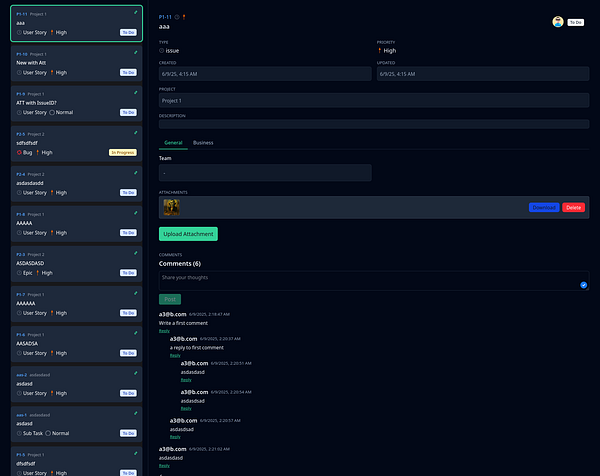Reply to the Write a first comment
The height and width of the screenshot is (476, 600).
[x=164, y=331]
